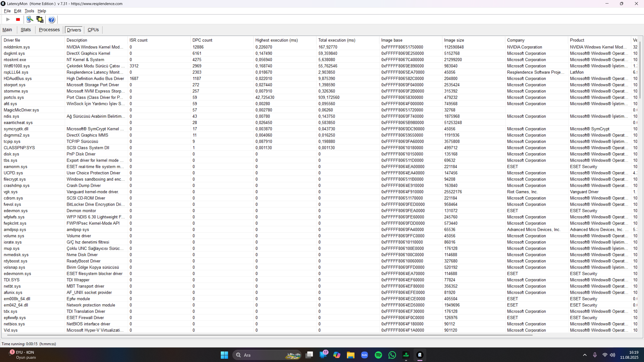
Task: Open help via the question mark icon
Action: click(51, 19)
